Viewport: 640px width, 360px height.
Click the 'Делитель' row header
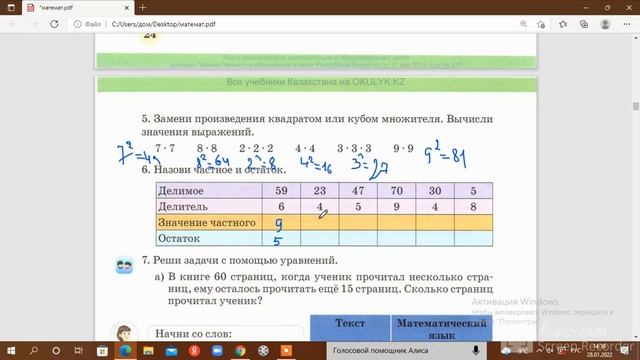[209, 207]
